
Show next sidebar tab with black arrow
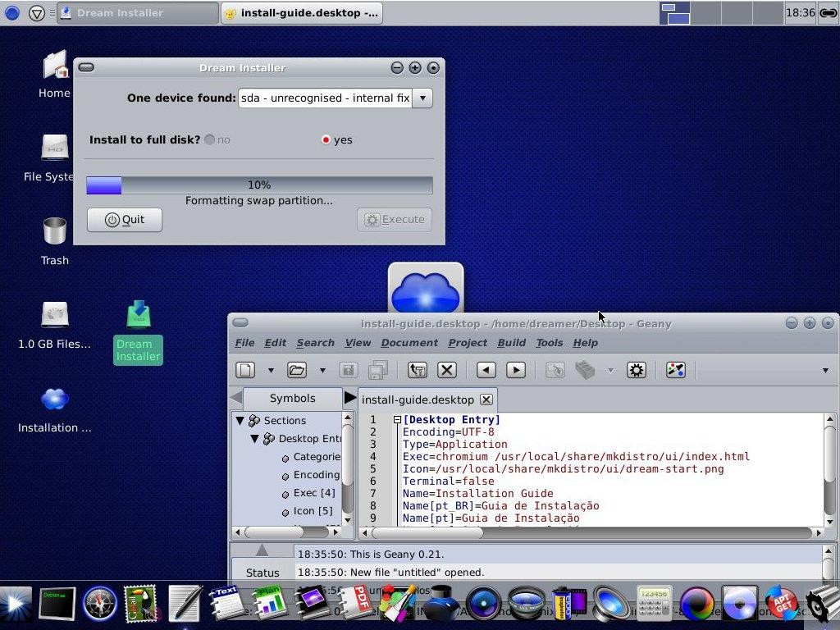pyautogui.click(x=349, y=398)
